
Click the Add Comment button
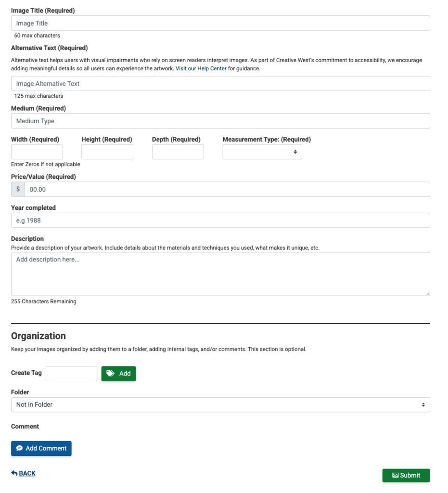pos(41,448)
